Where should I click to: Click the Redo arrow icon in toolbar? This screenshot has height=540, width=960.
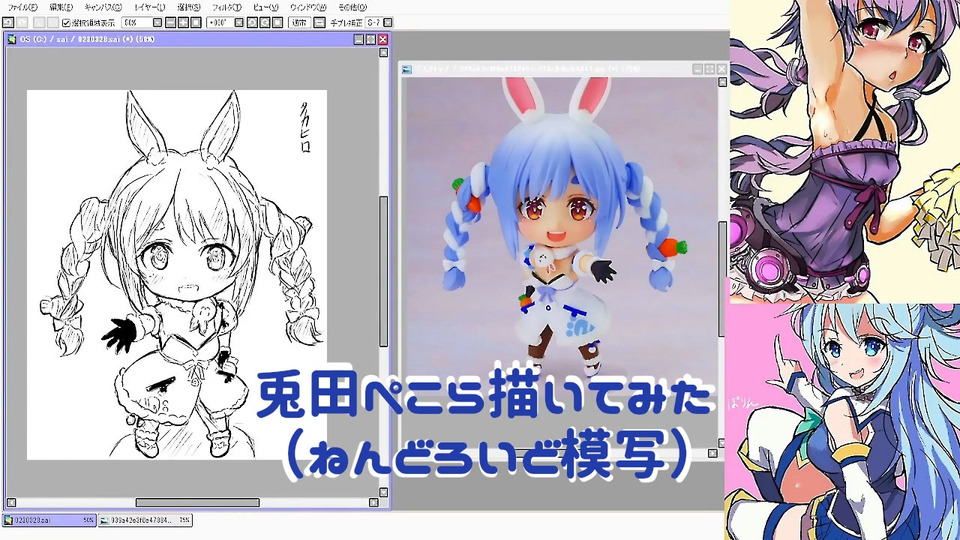click(x=22, y=23)
